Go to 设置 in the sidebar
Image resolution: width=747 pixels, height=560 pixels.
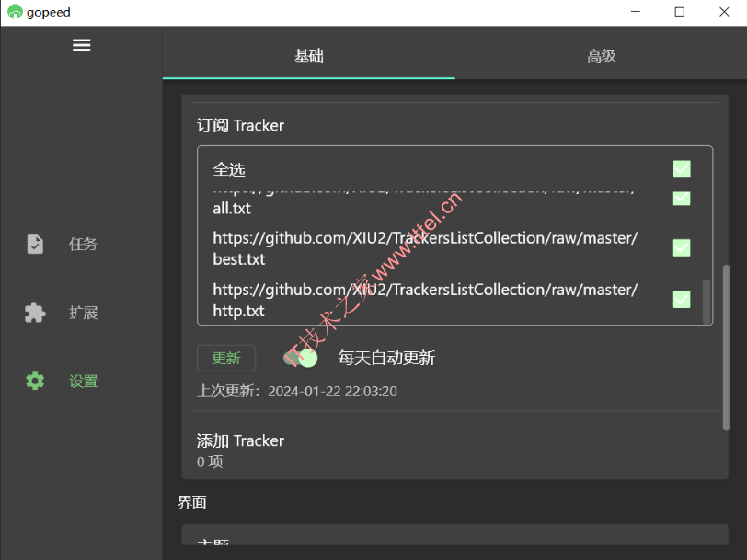(x=84, y=382)
